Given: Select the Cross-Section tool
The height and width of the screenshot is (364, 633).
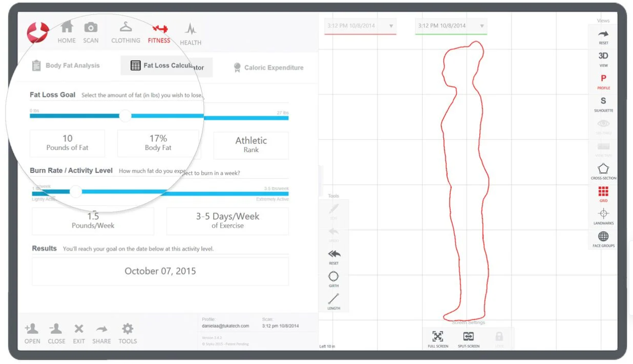Looking at the screenshot, I should pyautogui.click(x=603, y=171).
